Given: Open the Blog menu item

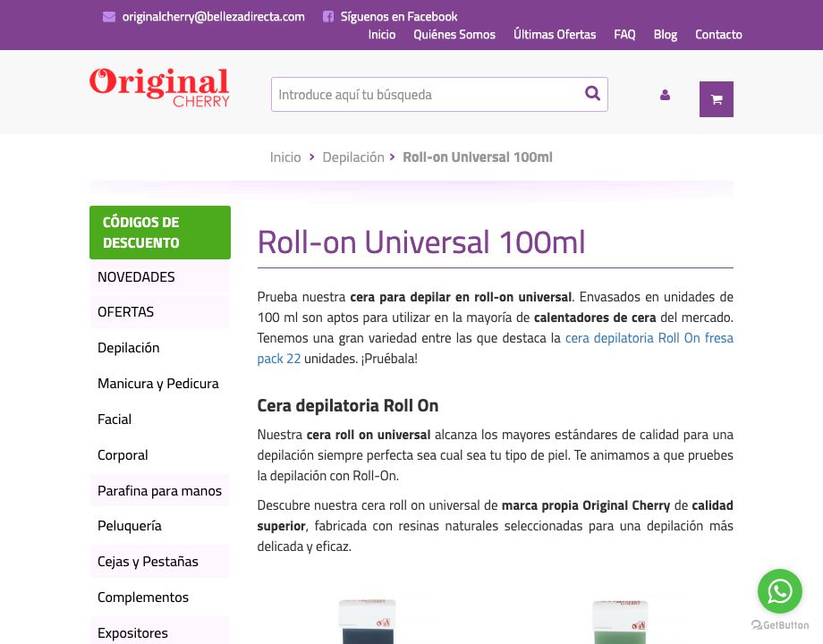Looking at the screenshot, I should (x=665, y=35).
